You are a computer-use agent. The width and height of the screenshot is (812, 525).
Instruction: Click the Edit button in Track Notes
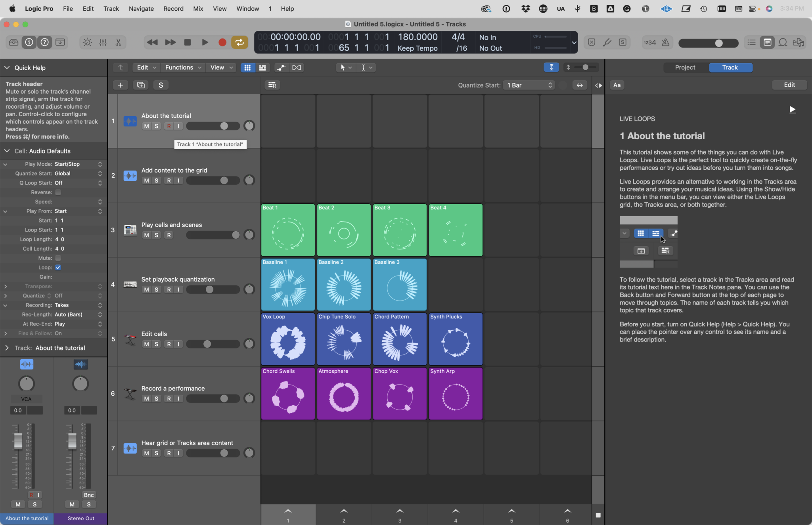point(789,84)
